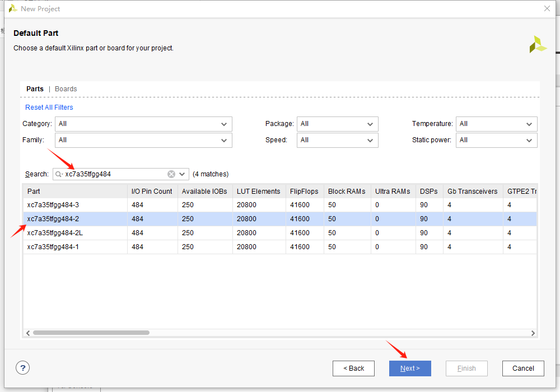Viewport: 560px width, 392px height.
Task: Open the help question mark icon
Action: pyautogui.click(x=22, y=368)
